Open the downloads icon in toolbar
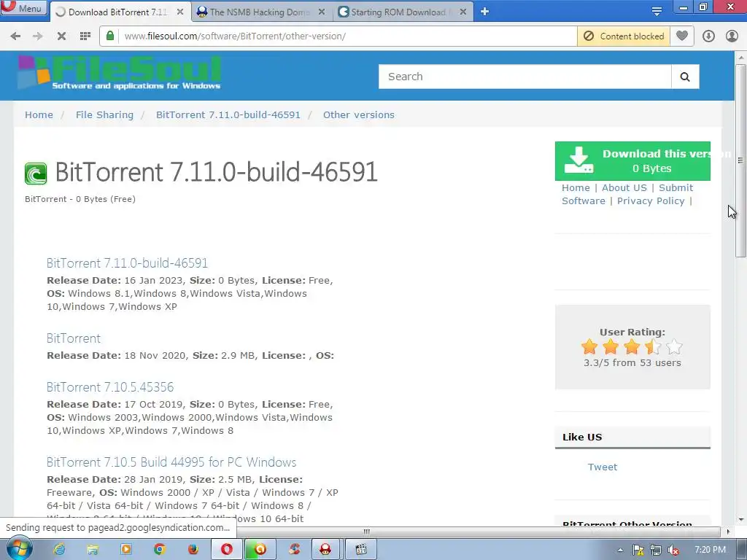The width and height of the screenshot is (747, 560). [708, 36]
